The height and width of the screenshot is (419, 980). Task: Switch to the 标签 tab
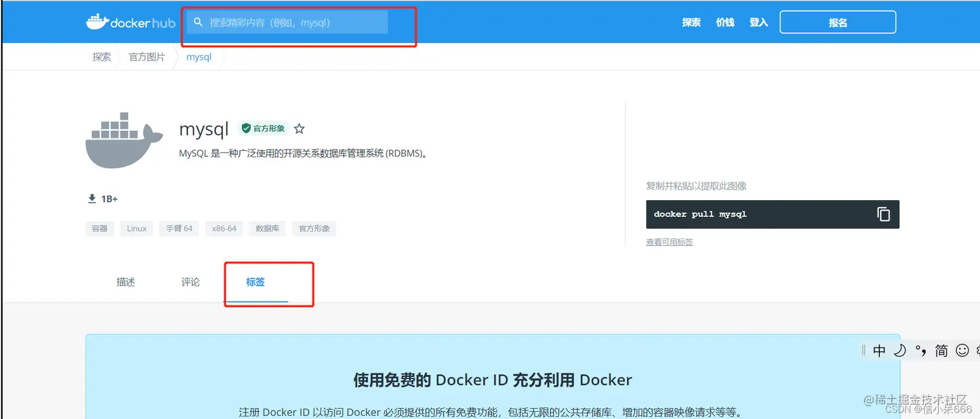pyautogui.click(x=255, y=282)
